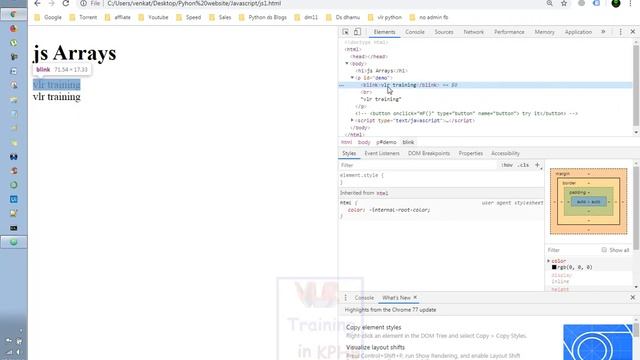Open Console tab in bottom drawer
Image resolution: width=640 pixels, height=360 pixels.
coord(364,298)
